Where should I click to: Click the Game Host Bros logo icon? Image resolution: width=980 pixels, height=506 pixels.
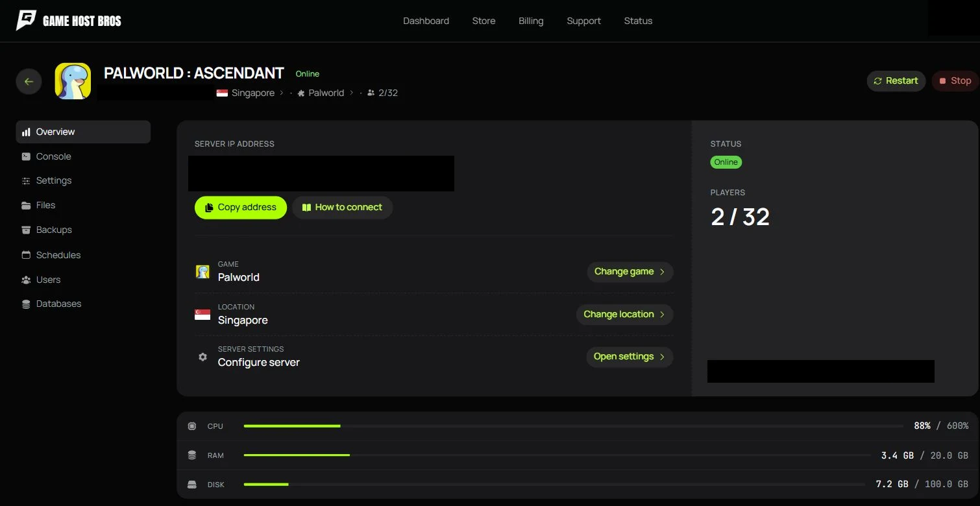click(x=26, y=20)
